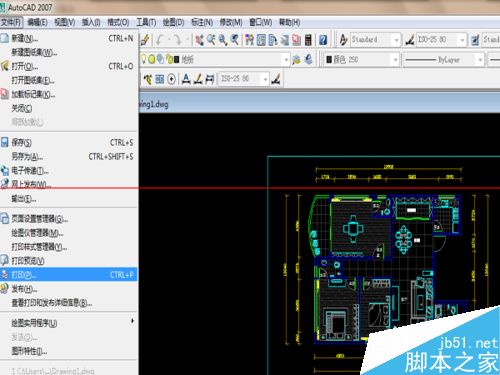This screenshot has width=500, height=375.
Task: Open the 修改(M) menu
Action: click(231, 22)
